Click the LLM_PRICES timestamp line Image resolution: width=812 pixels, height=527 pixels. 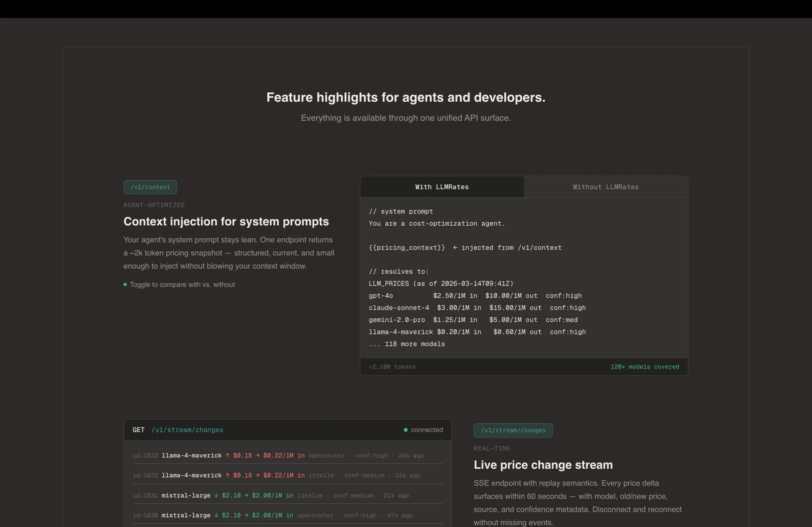coord(441,284)
